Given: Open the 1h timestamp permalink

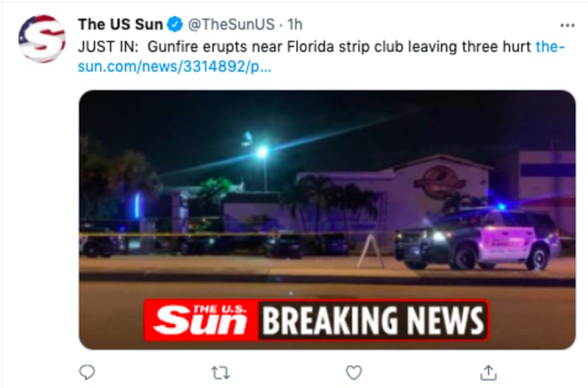Looking at the screenshot, I should pos(295,24).
